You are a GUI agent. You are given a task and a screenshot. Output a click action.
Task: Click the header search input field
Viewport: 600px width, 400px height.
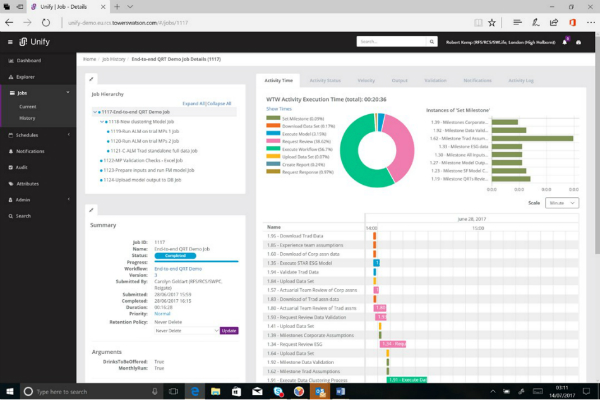pyautogui.click(x=391, y=42)
